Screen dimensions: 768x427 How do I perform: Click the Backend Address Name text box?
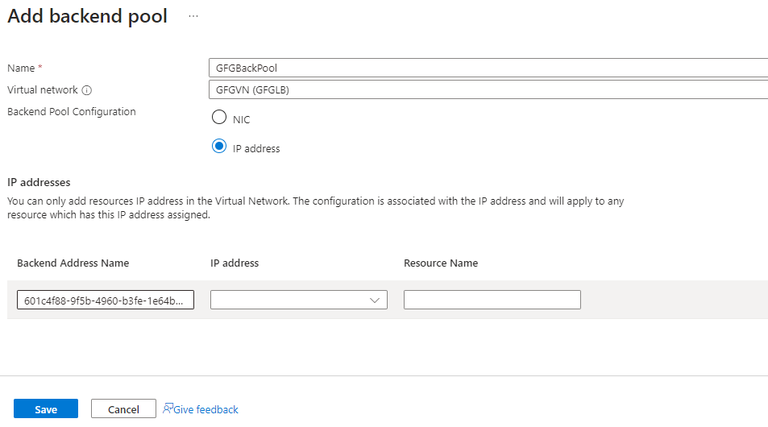[x=105, y=300]
